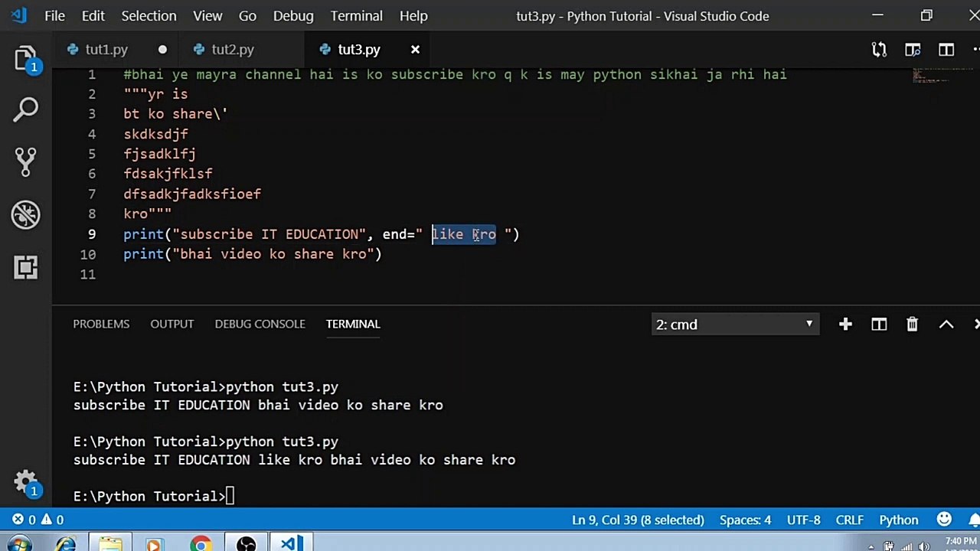Image resolution: width=980 pixels, height=551 pixels.
Task: Open the Search view in activity bar
Action: tap(25, 109)
